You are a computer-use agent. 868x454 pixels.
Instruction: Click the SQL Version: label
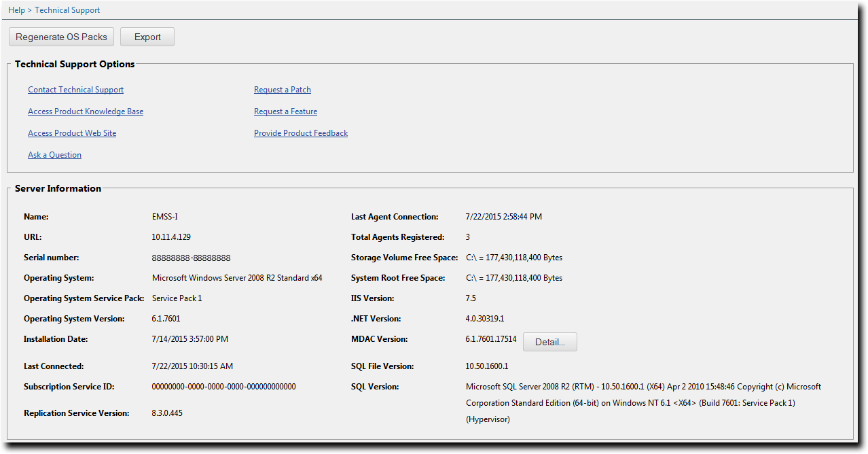(375, 387)
